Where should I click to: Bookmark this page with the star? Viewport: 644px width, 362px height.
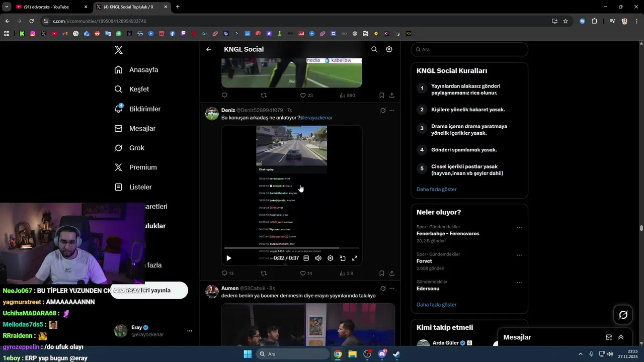tap(566, 21)
